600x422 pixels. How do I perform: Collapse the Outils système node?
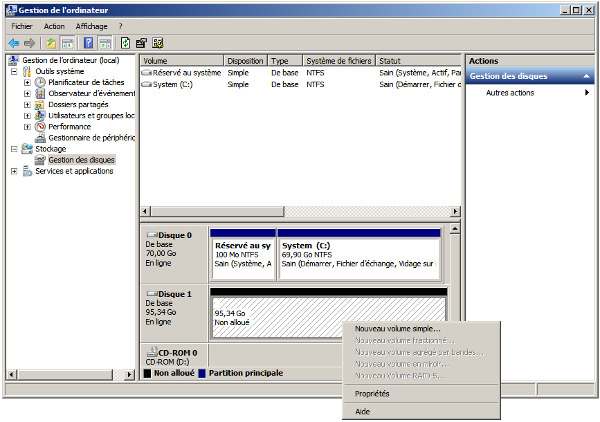(x=14, y=72)
